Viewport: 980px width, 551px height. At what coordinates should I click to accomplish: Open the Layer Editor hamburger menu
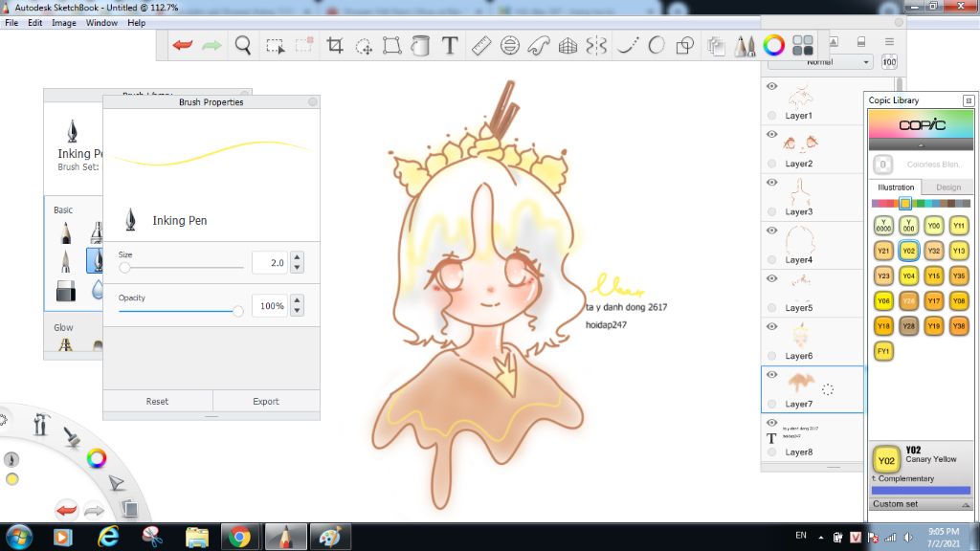click(889, 42)
